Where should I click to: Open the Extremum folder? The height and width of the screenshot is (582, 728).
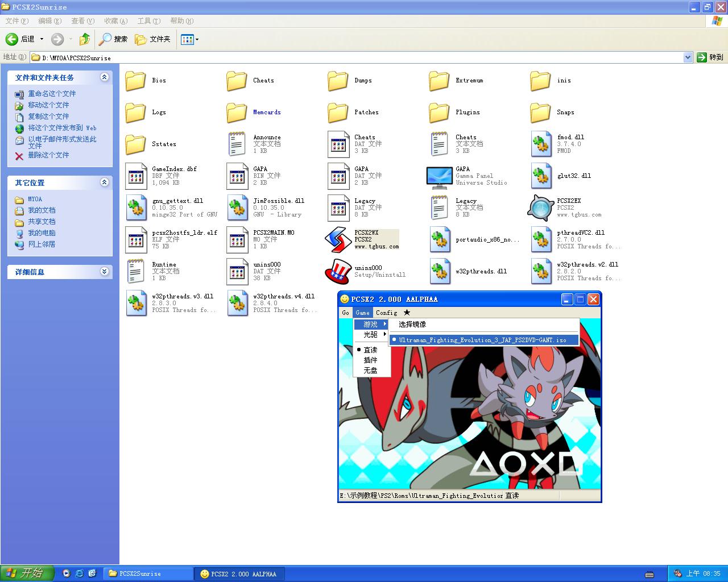pos(439,81)
